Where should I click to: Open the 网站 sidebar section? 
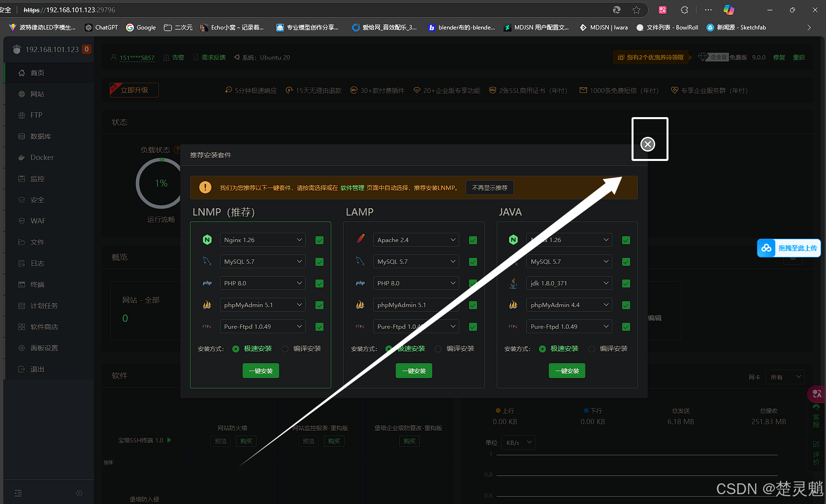49,94
